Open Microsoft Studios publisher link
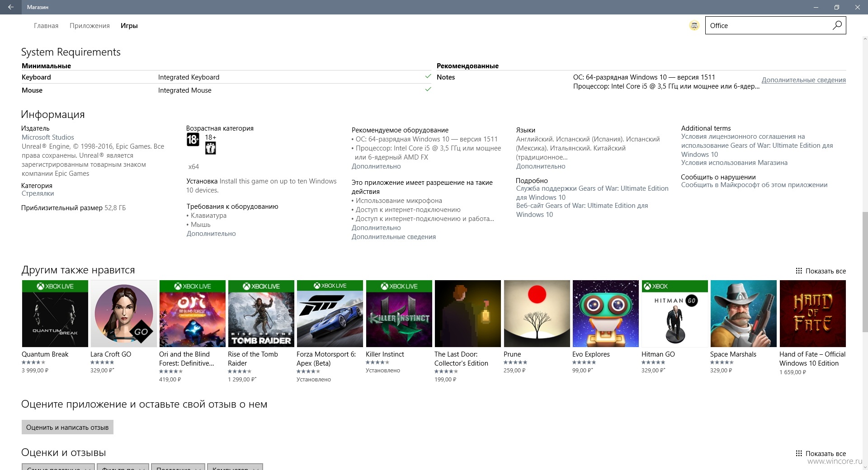 (x=48, y=137)
